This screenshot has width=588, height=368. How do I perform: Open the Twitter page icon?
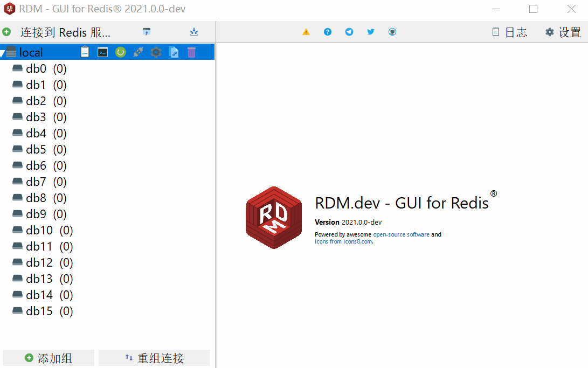371,32
